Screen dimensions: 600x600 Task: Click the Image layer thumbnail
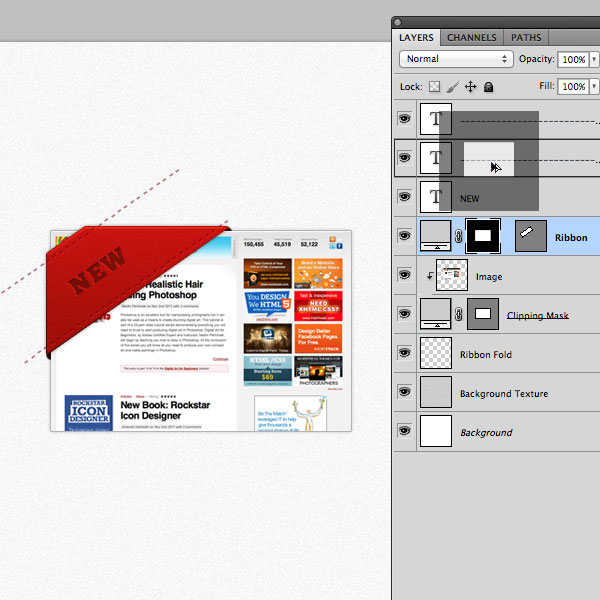pyautogui.click(x=452, y=275)
